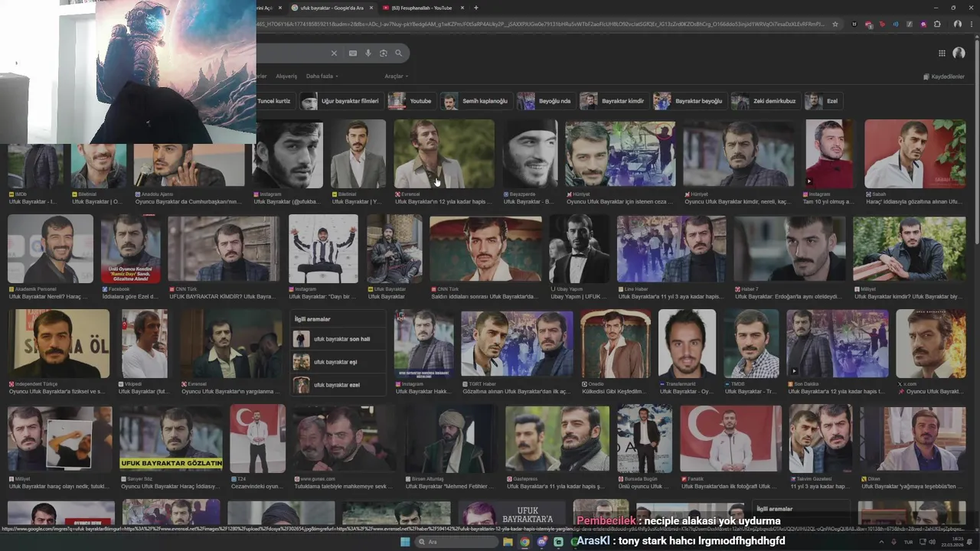Click 'Ufuk Bayraktar: Erdoğan'la aynı otelde' caption

coord(790,296)
